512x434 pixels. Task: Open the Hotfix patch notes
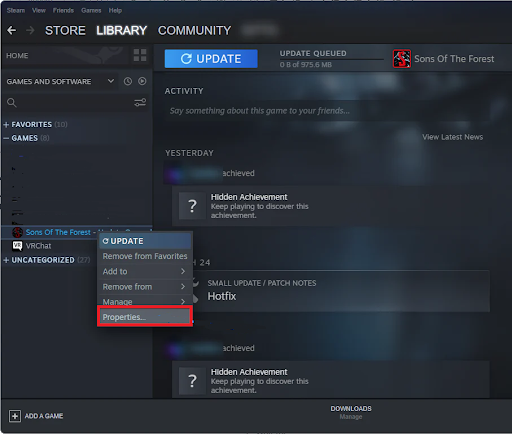pos(222,296)
